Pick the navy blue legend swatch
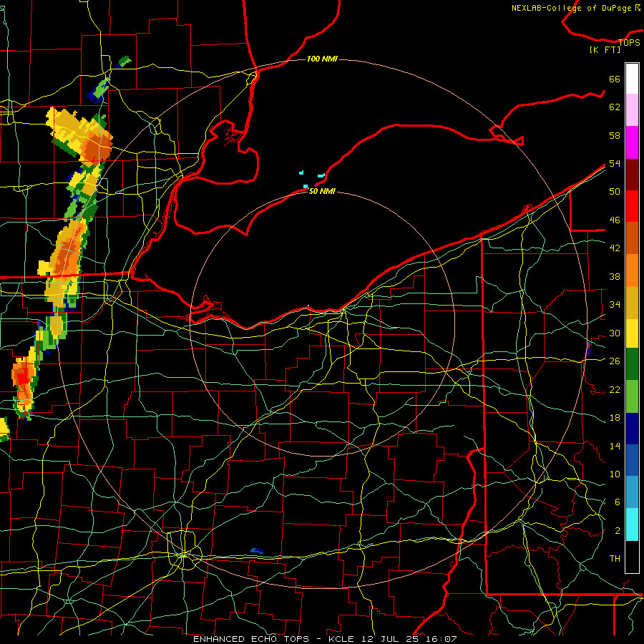This screenshot has height=644, width=644. [x=632, y=429]
